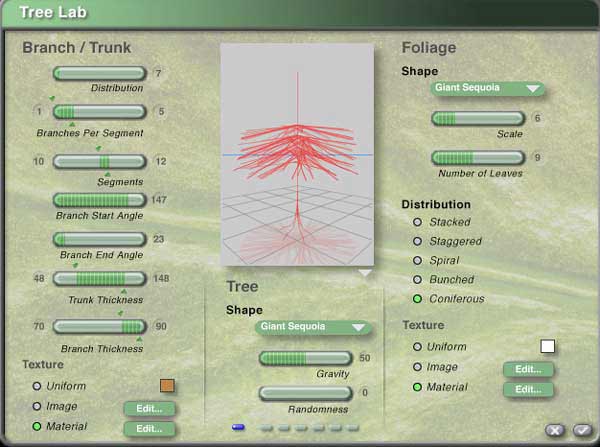Click the Number of Leaves value 9
Screen dimensions: 600x447
coord(537,158)
